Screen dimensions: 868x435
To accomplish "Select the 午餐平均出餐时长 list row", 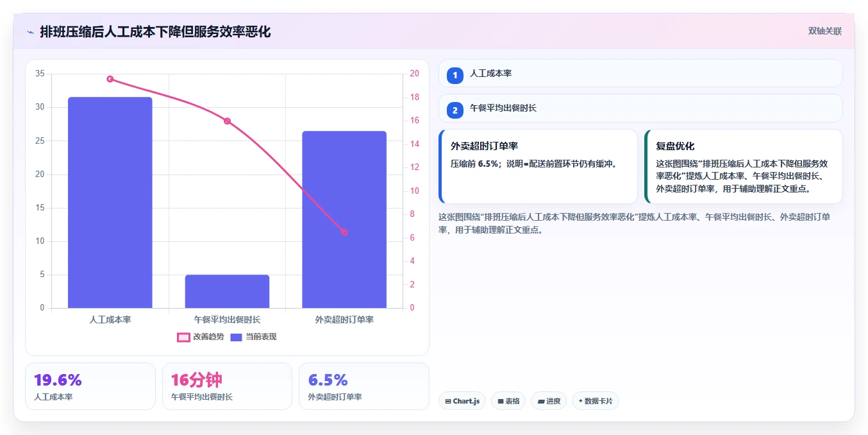I will 640,108.
